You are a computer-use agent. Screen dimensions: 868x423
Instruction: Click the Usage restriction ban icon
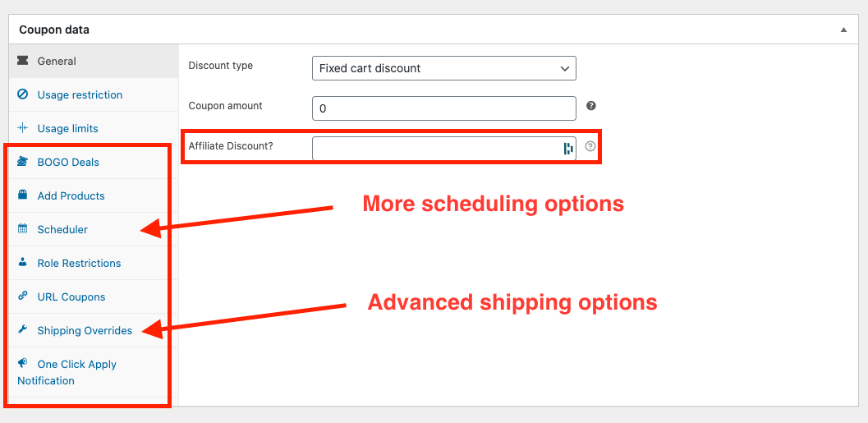23,94
